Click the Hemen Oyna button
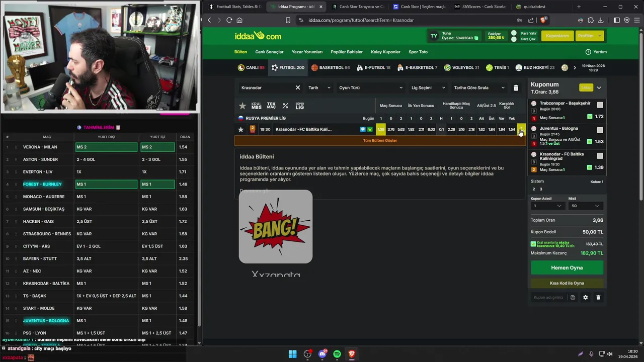 [x=567, y=268]
